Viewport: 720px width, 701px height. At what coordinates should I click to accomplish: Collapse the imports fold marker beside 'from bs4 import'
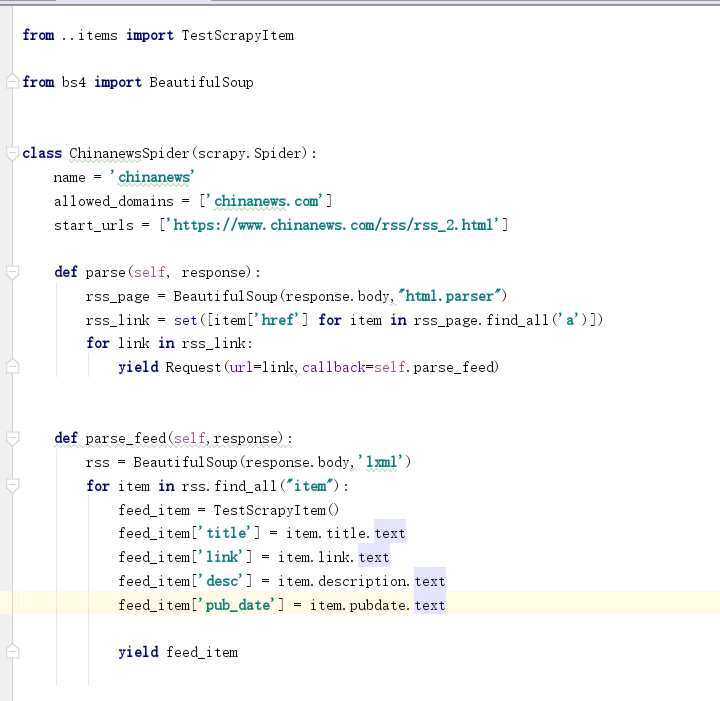coord(12,82)
